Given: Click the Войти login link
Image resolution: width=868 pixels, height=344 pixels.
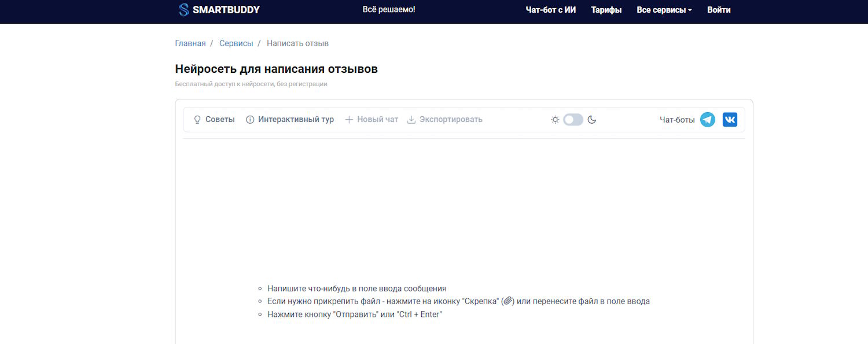Looking at the screenshot, I should (x=718, y=10).
